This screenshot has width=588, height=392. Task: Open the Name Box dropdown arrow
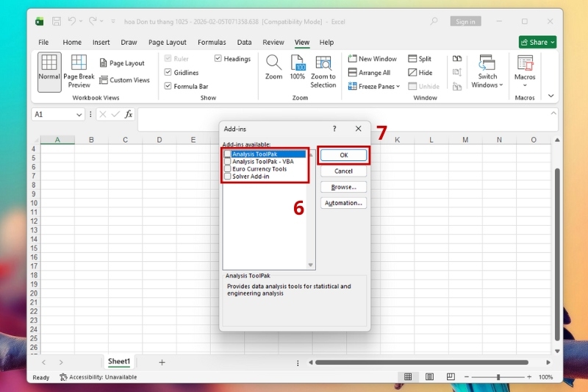coord(79,115)
